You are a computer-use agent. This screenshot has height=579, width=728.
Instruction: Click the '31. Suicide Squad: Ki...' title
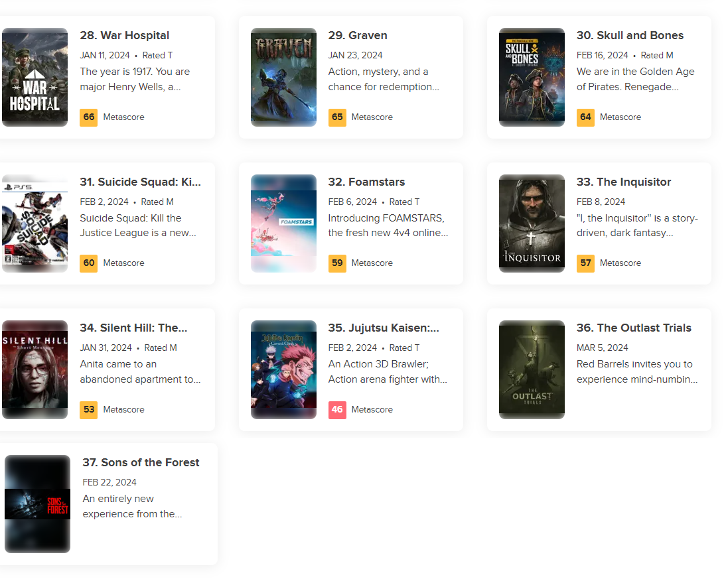tap(140, 182)
